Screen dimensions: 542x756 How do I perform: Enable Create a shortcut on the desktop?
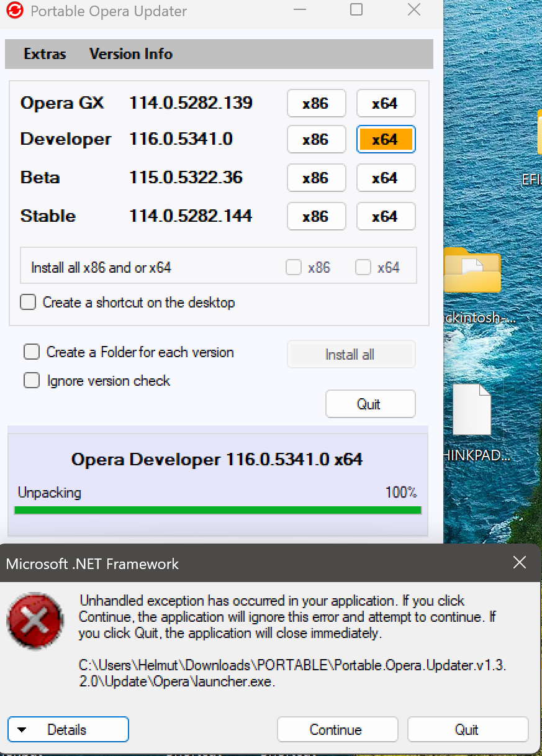pos(28,303)
